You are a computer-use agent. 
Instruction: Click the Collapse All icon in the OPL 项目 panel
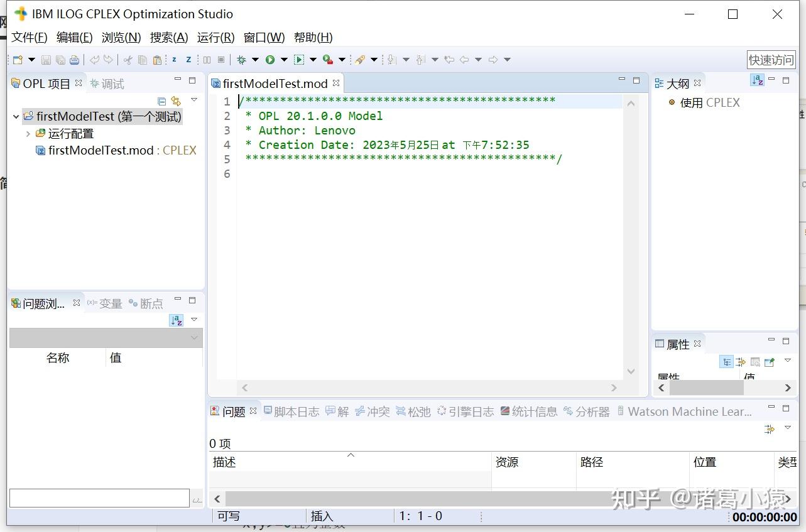pyautogui.click(x=161, y=101)
